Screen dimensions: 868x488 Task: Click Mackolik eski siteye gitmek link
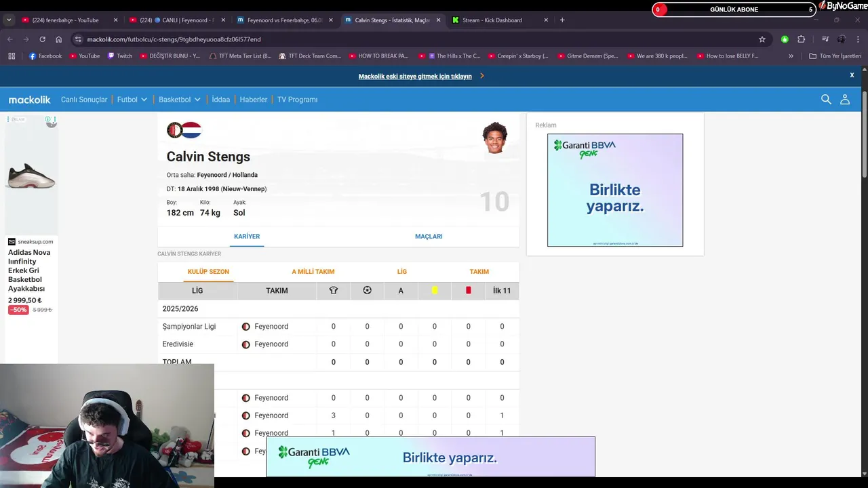pyautogui.click(x=415, y=77)
